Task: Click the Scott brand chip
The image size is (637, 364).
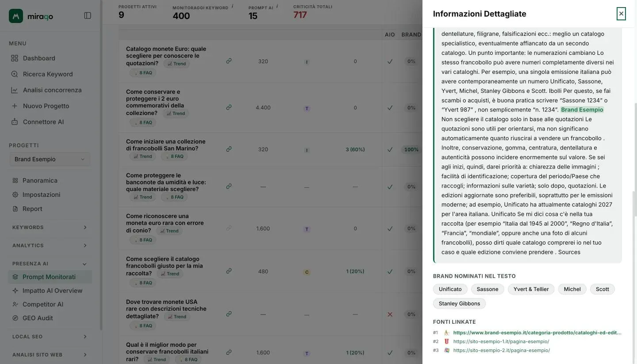Action: tap(602, 289)
